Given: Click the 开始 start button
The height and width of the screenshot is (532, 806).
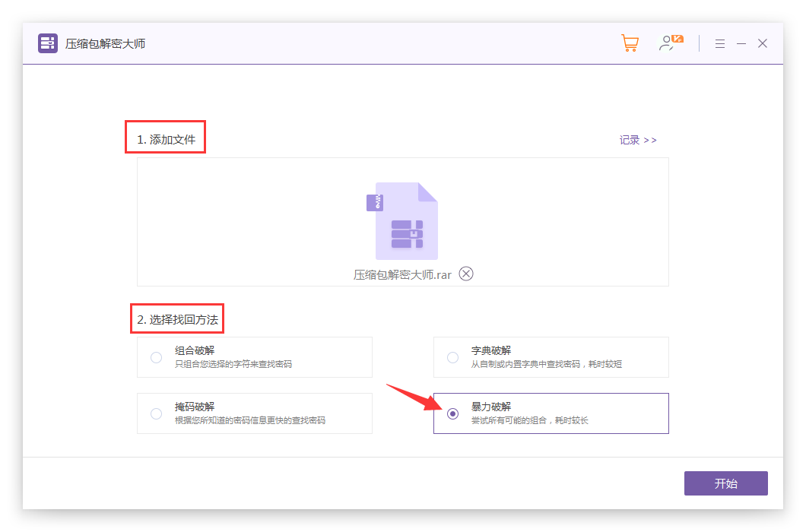Looking at the screenshot, I should click(726, 483).
